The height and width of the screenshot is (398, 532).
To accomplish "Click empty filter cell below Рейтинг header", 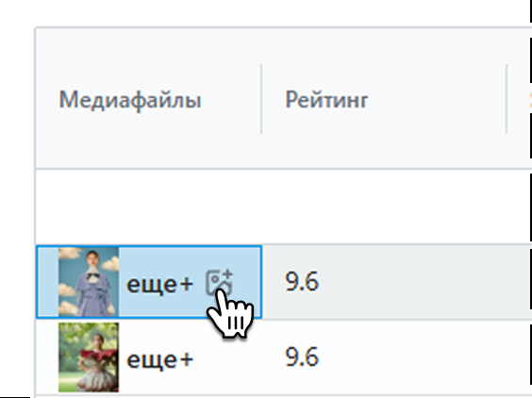I will click(x=395, y=207).
